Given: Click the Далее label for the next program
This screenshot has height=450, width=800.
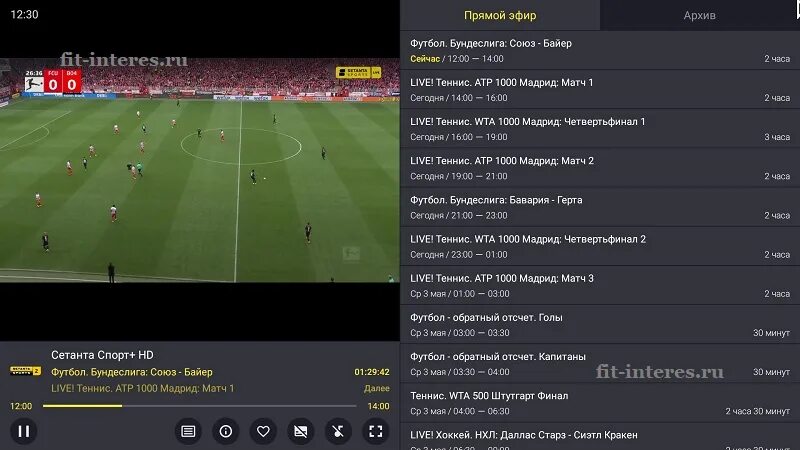Looking at the screenshot, I should click(377, 388).
